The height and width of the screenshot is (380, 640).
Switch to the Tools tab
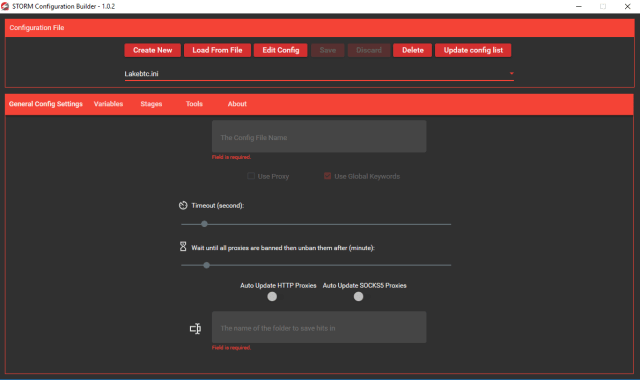pos(194,104)
